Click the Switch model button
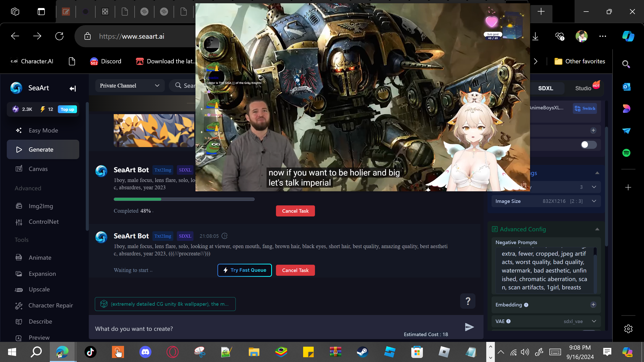644x362 pixels. coord(585,109)
